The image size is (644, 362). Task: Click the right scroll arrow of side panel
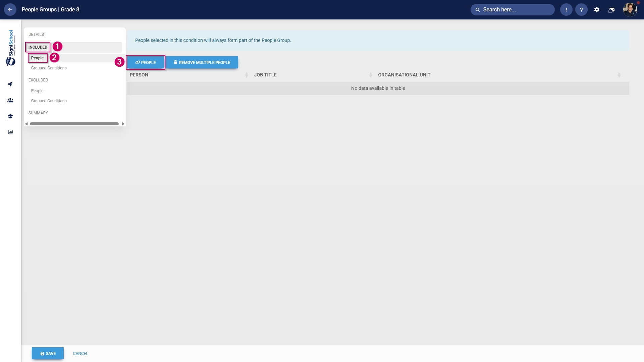point(123,124)
